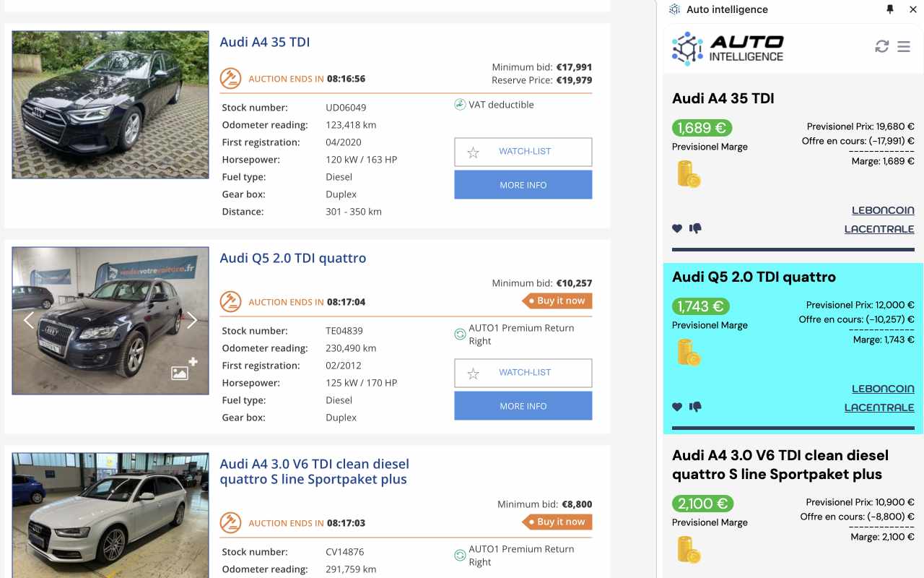Screen dimensions: 924x578
Task: Toggle the Watch-list star for Audi A4 35 TDI
Action: tap(473, 152)
